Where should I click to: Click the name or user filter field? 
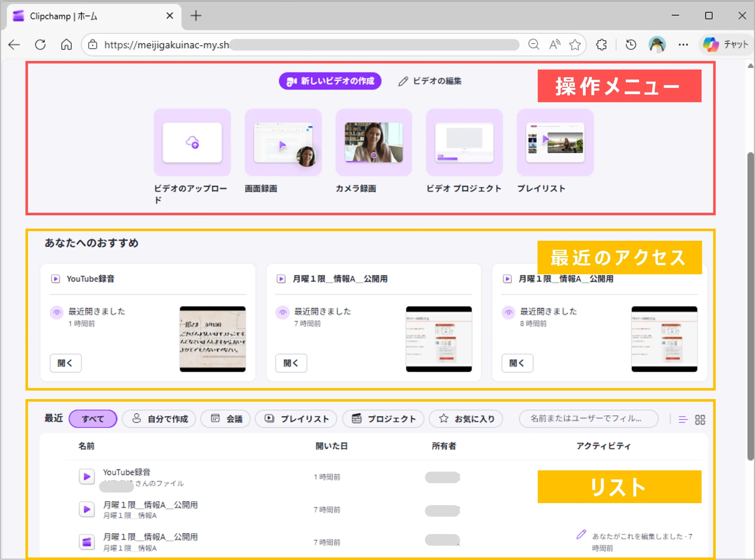588,419
